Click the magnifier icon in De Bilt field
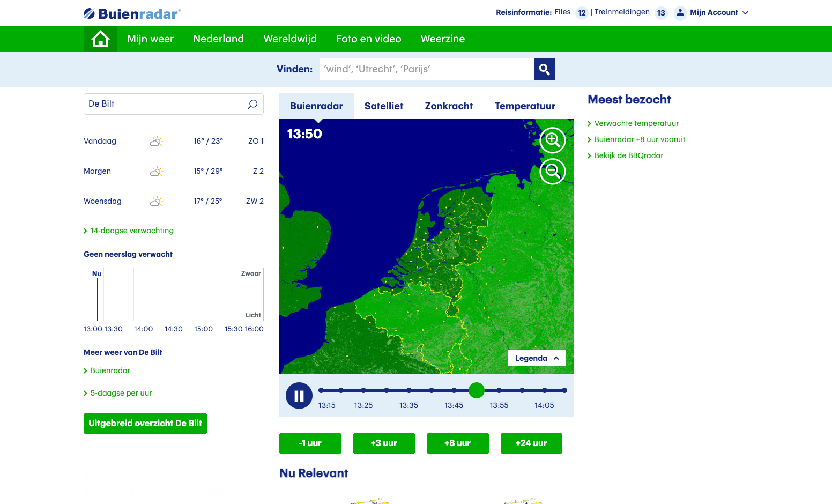The width and height of the screenshot is (832, 504). (x=252, y=104)
